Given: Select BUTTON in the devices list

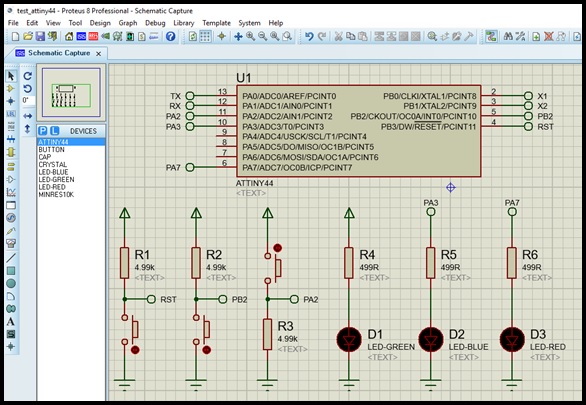Looking at the screenshot, I should (71, 149).
